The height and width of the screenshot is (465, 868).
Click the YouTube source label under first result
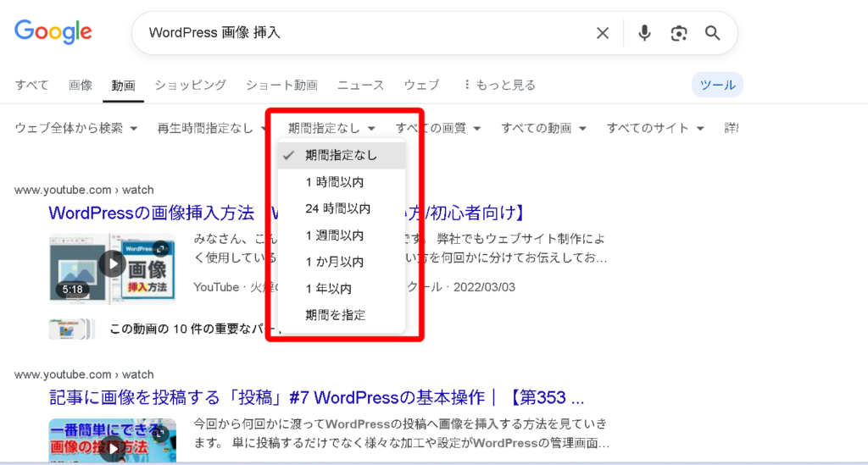coord(216,287)
